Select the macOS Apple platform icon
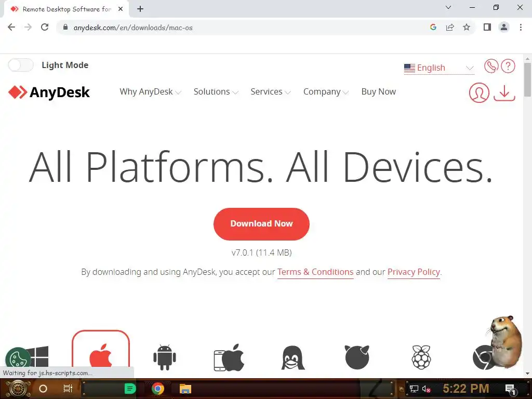This screenshot has width=532, height=399. (101, 349)
